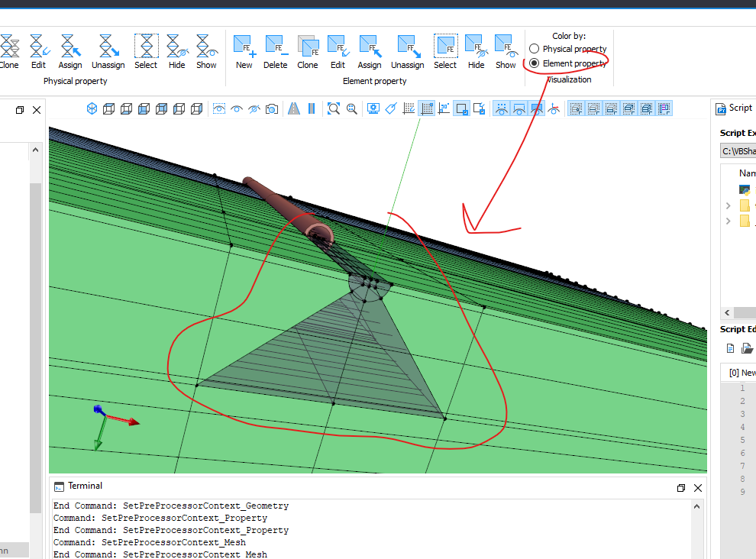Expand the second folder in Script Explorer
756x559 pixels.
728,221
